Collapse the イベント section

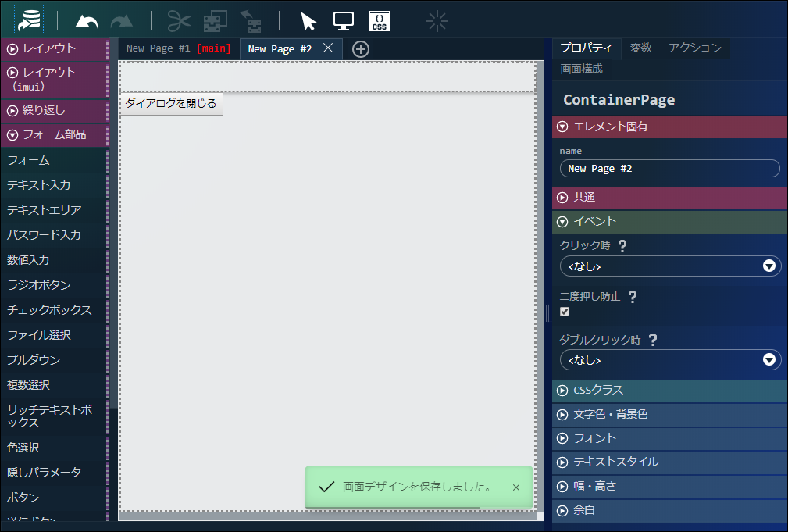pos(669,222)
